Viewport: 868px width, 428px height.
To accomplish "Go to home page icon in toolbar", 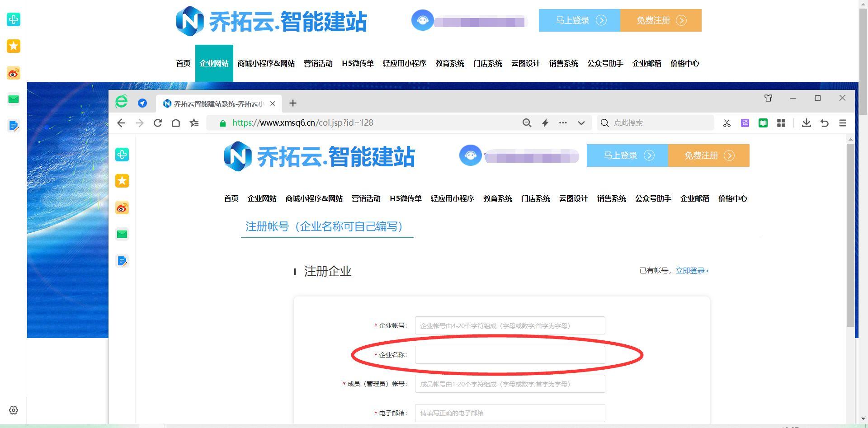I will [x=176, y=123].
